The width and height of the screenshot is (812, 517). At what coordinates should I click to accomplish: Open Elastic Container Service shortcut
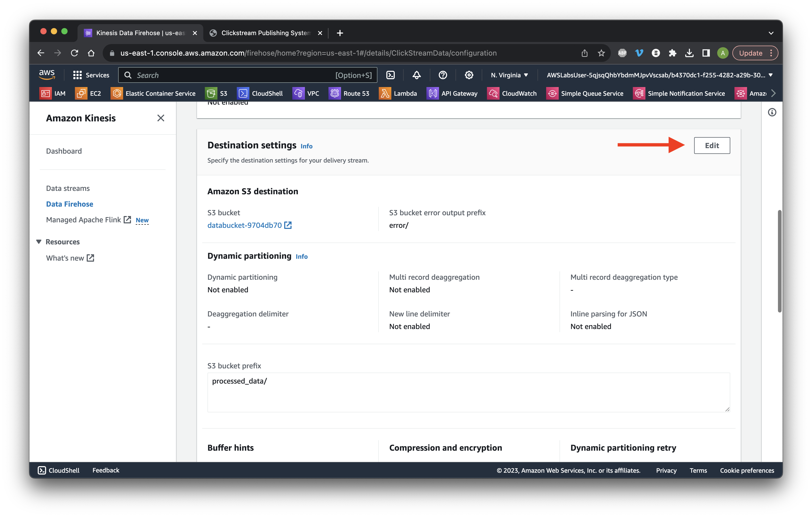(x=153, y=94)
